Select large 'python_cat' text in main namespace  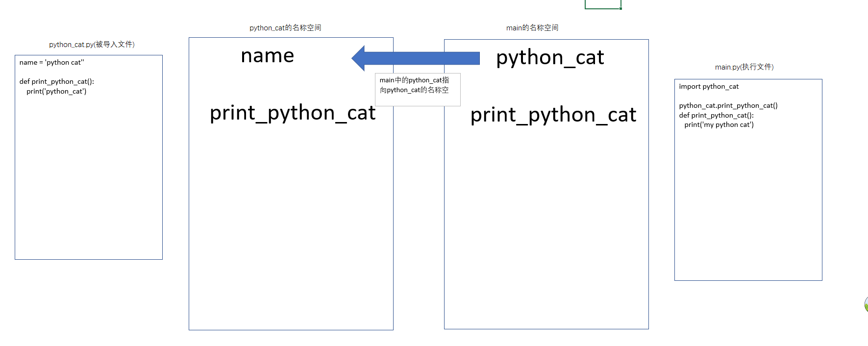pyautogui.click(x=550, y=57)
